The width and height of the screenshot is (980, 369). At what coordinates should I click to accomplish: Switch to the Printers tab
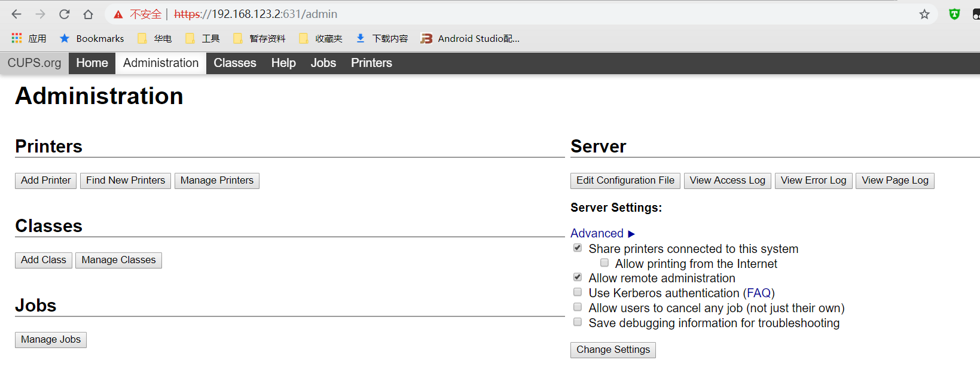click(371, 63)
